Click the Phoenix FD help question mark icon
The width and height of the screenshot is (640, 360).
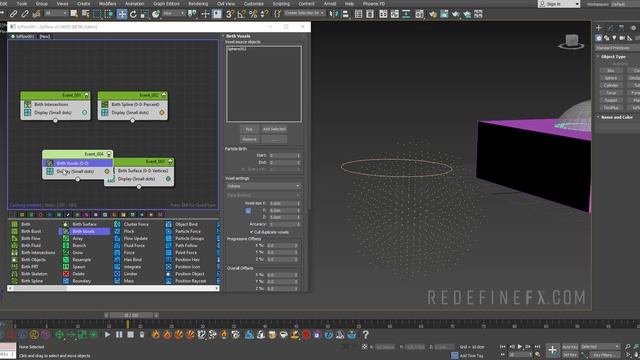pos(365,335)
